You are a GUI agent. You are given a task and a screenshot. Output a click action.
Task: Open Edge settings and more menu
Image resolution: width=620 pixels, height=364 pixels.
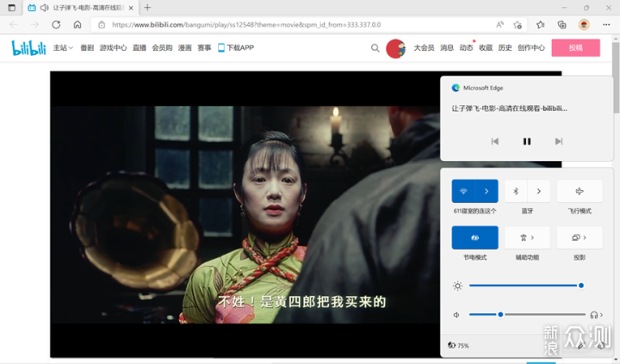(x=606, y=24)
